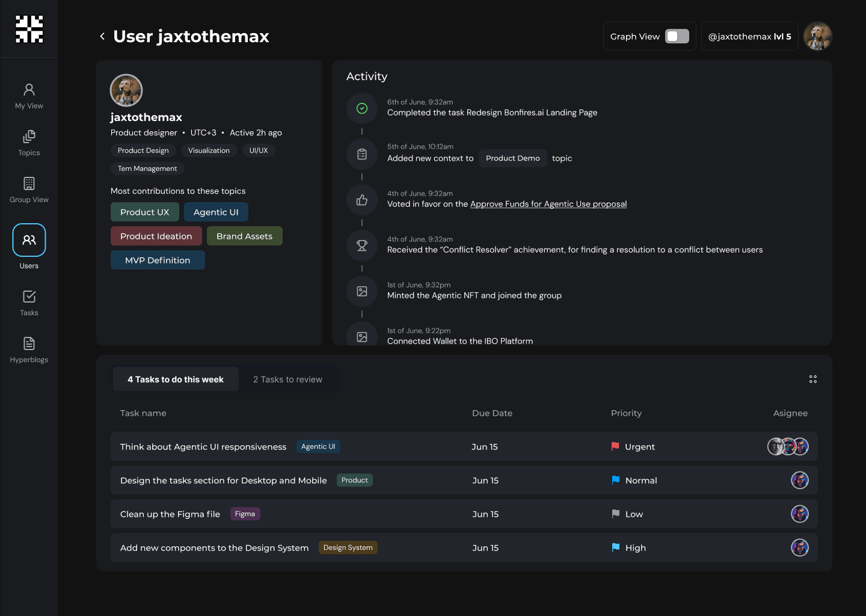This screenshot has width=866, height=616.
Task: Click the red Urgent priority flag
Action: tap(615, 446)
